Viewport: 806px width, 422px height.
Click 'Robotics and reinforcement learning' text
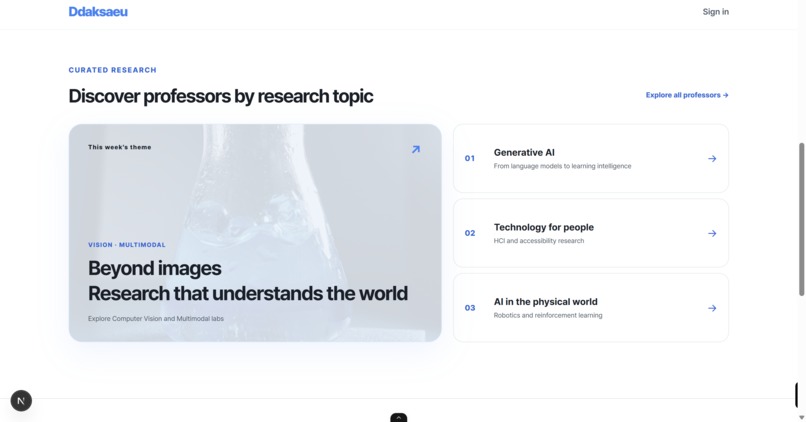pyautogui.click(x=548, y=315)
